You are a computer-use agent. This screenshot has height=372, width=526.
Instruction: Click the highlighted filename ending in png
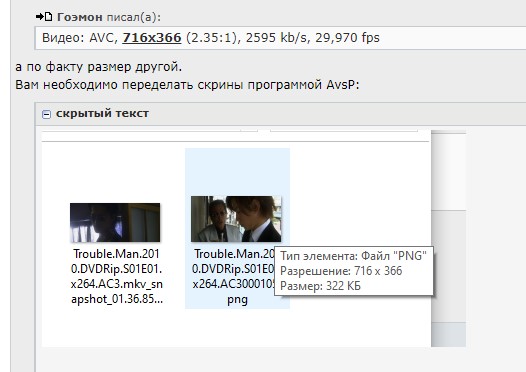tap(234, 276)
